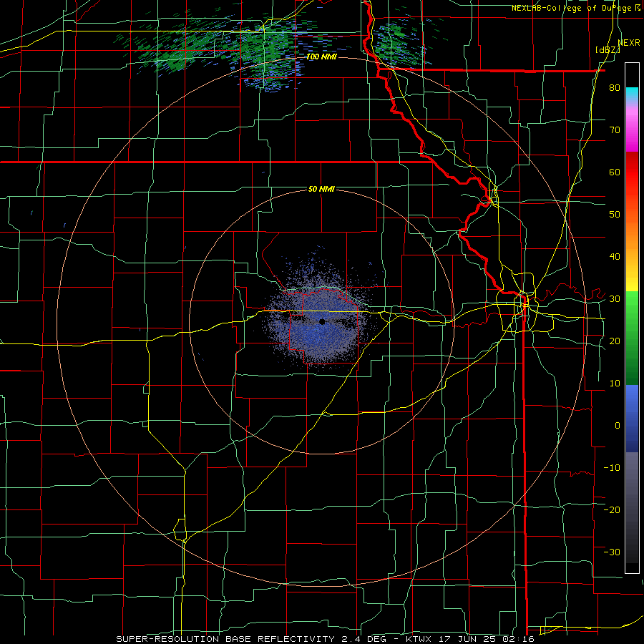Image resolution: width=644 pixels, height=644 pixels.
Task: Click the SUPER-RESOLUTION BASE REFLECTIVITY caption text
Action: pos(225,639)
